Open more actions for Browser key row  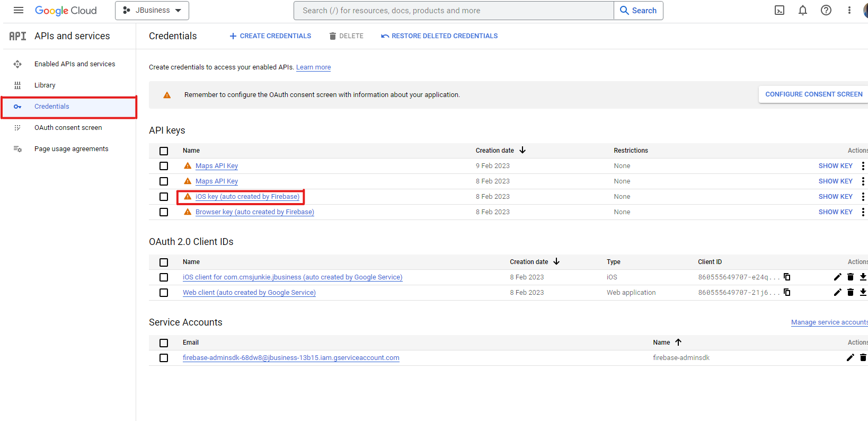(863, 212)
